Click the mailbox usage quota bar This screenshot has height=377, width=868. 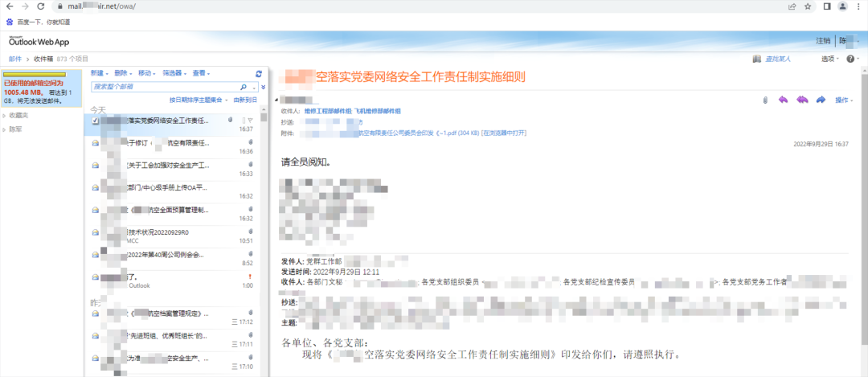pos(35,74)
